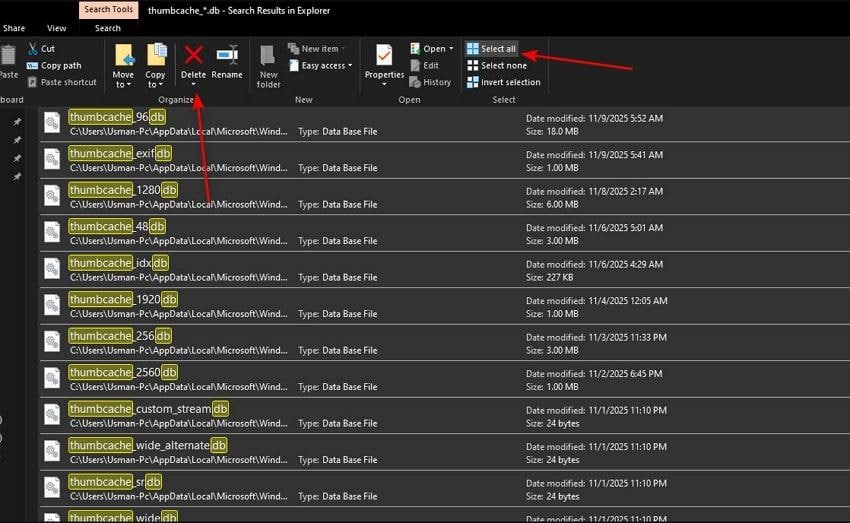Click the New folder icon
The height and width of the screenshot is (523, 850).
pyautogui.click(x=268, y=56)
